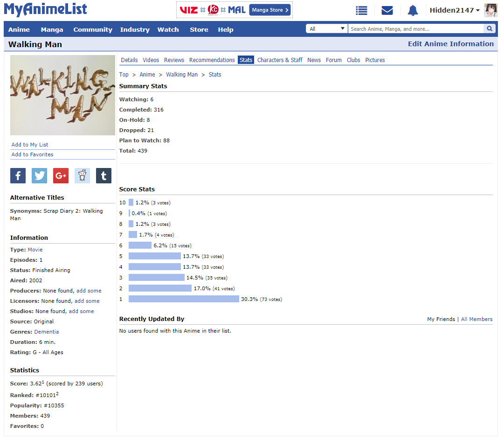Screen dimensions: 504x440
Task: Check the notifications bell
Action: click(413, 10)
